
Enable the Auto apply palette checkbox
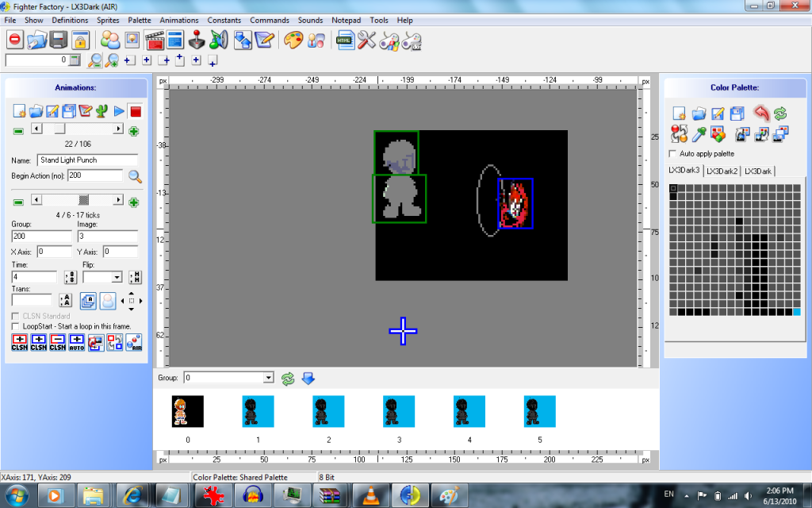pyautogui.click(x=673, y=153)
